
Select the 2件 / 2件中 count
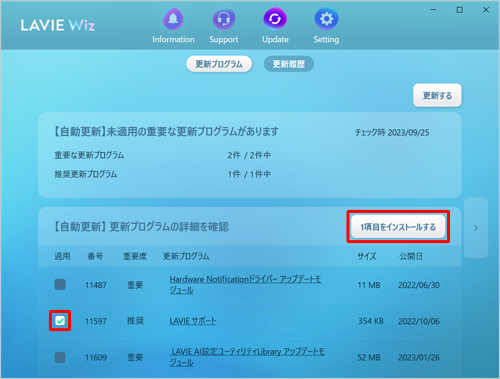point(249,155)
